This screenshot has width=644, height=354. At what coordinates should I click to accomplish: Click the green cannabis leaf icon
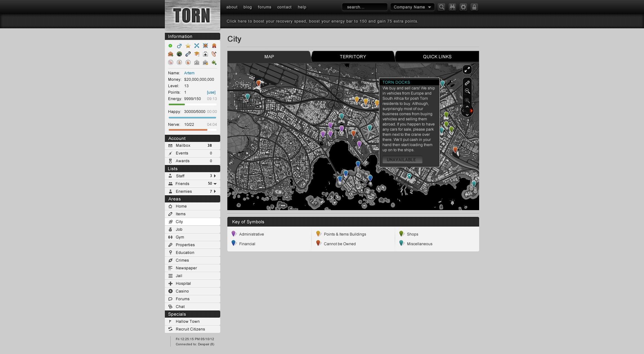point(214,62)
